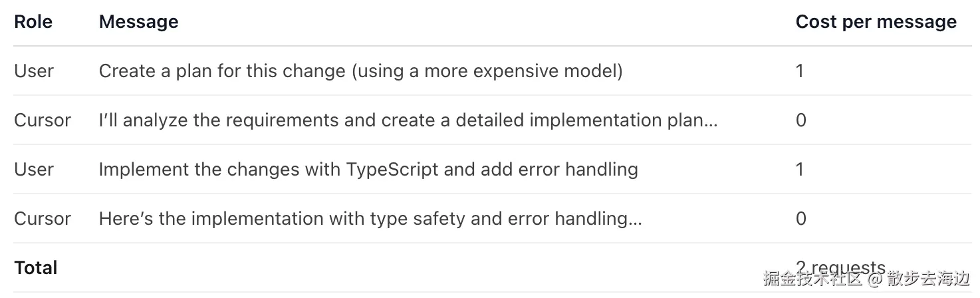Select the first User role cell
This screenshot has height=298, width=980.
point(34,71)
